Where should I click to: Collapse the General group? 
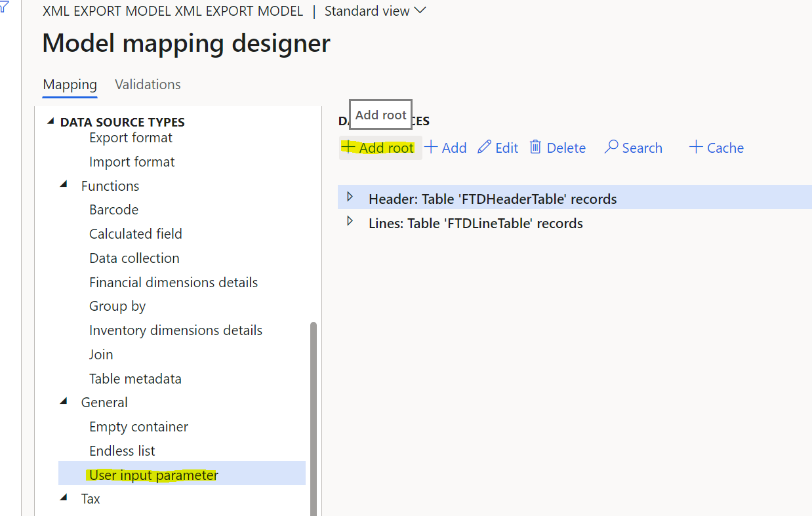tap(64, 401)
